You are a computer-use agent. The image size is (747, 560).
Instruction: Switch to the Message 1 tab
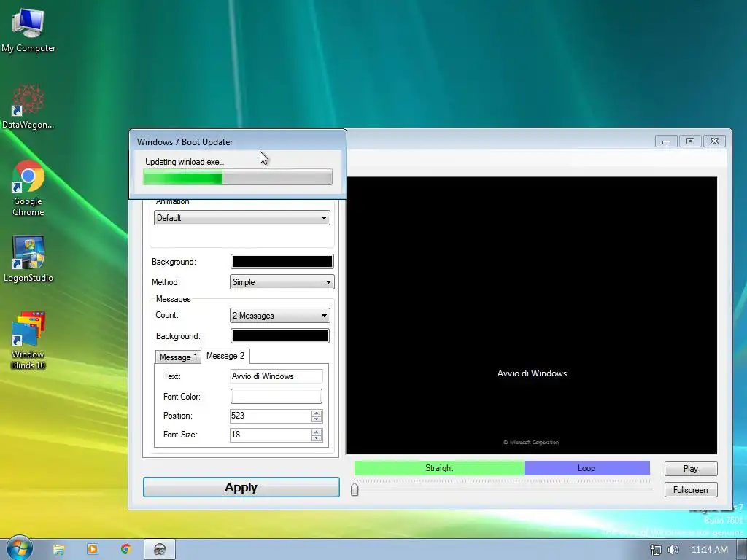(178, 357)
